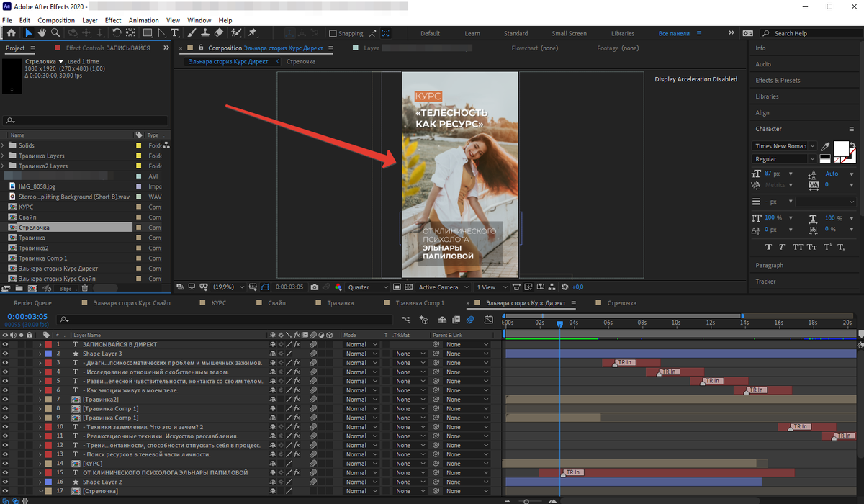Toggle the transparency grid button
The width and height of the screenshot is (864, 504).
(408, 287)
